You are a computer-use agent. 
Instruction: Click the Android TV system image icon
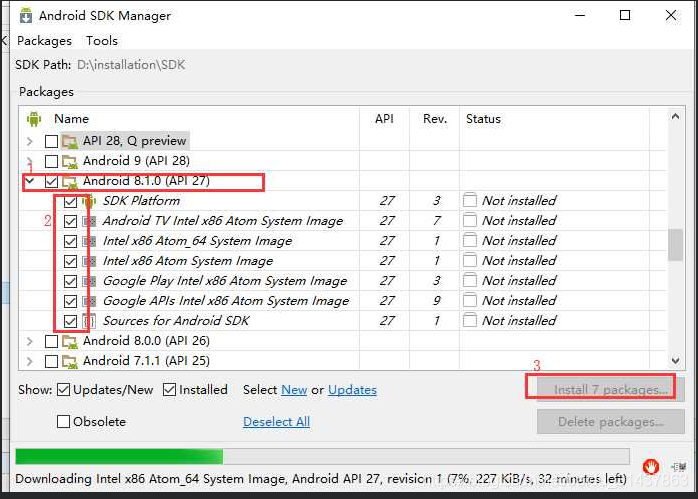89,221
